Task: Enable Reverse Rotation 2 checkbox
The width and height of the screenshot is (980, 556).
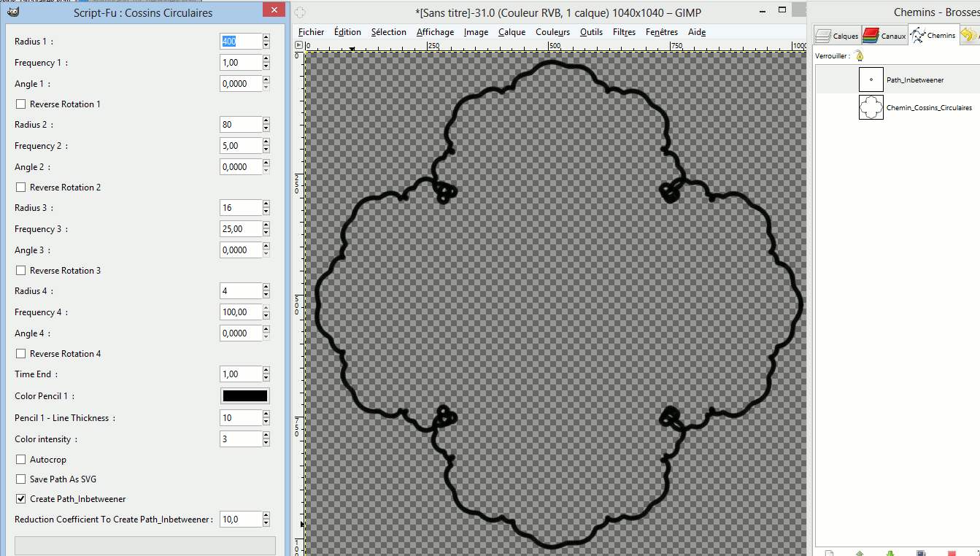Action: (20, 188)
